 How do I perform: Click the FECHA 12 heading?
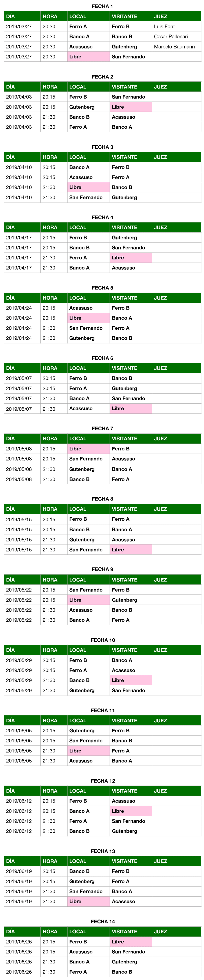pos(103,781)
